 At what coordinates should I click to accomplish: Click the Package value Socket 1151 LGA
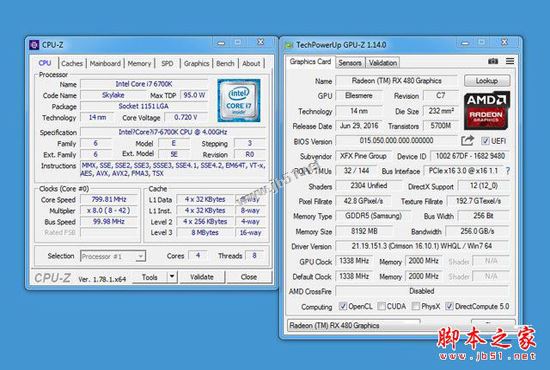[x=144, y=106]
